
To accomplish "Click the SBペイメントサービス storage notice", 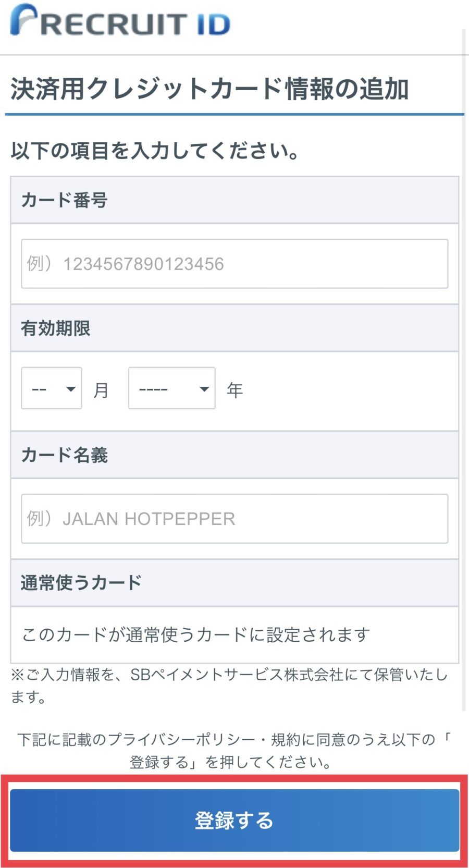I will coord(229,686).
